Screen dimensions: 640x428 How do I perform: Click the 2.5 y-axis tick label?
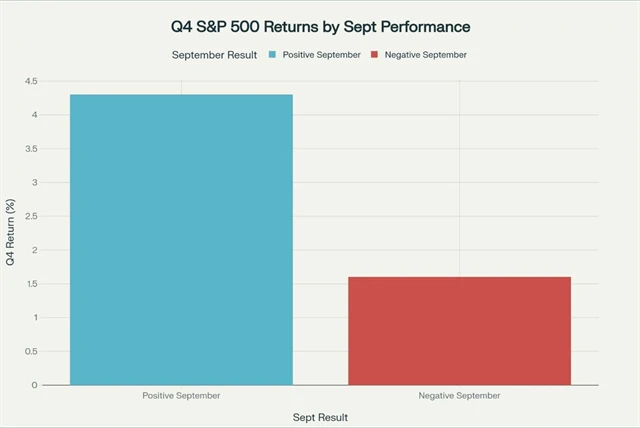coord(31,216)
